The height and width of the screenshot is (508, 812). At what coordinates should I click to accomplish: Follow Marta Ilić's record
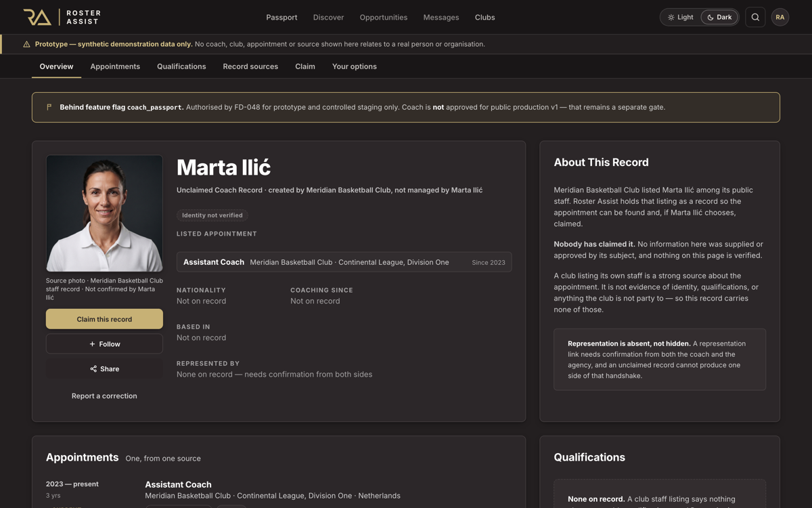104,344
